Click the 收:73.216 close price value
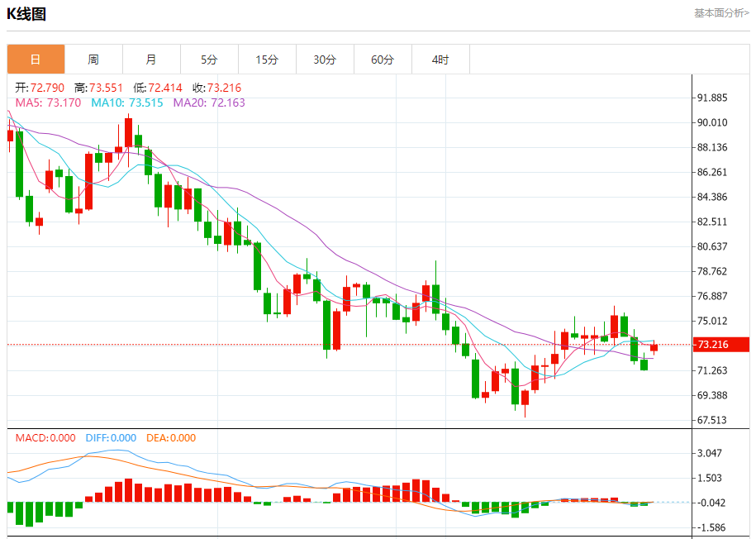The width and height of the screenshot is (756, 539). 217,88
